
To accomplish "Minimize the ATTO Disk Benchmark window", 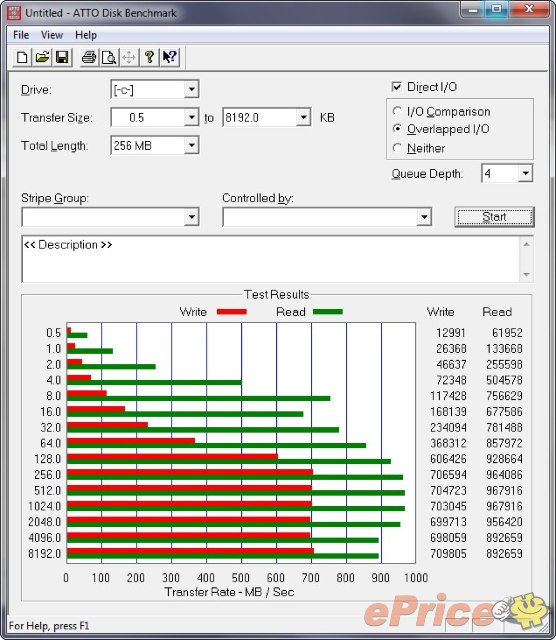I will pyautogui.click(x=473, y=9).
